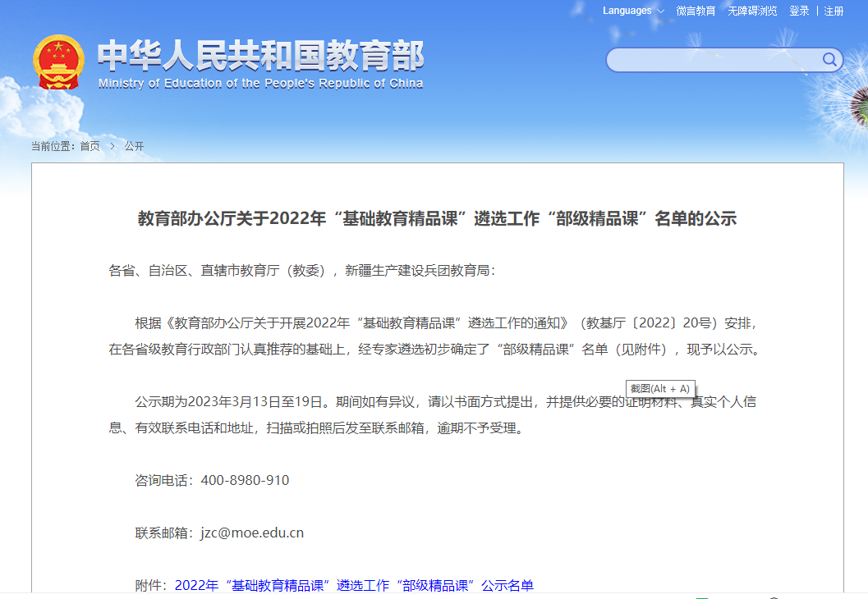
Task: Open the 2022年 "部级精品课" 公示名单 attachment
Action: coord(354,585)
